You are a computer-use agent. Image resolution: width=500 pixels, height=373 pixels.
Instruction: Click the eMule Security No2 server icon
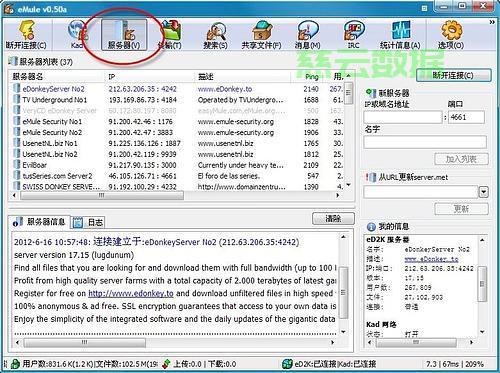16,132
